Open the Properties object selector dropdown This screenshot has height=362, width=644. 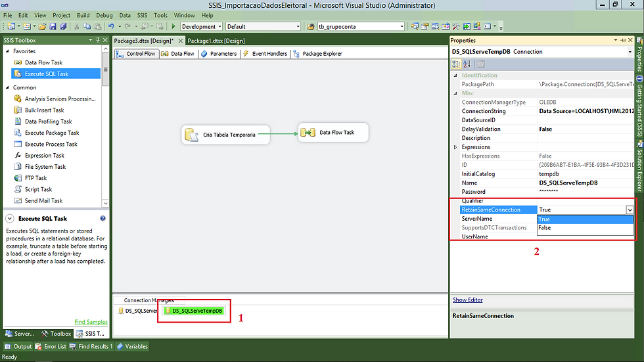click(630, 52)
